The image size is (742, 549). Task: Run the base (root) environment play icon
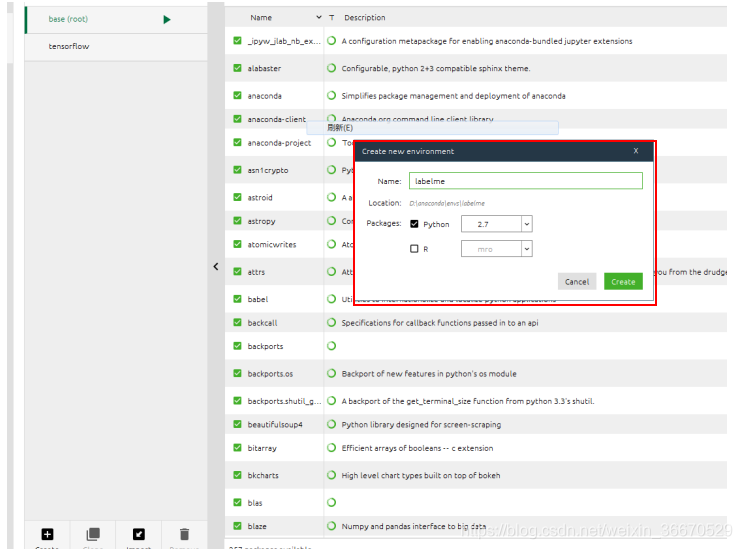coord(167,19)
